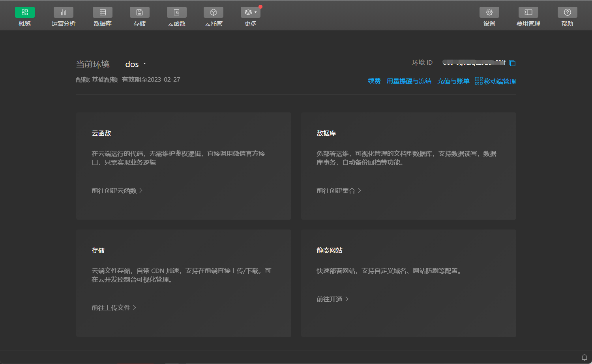The image size is (592, 364).
Task: Select the 数据库 database icon
Action: point(103,12)
